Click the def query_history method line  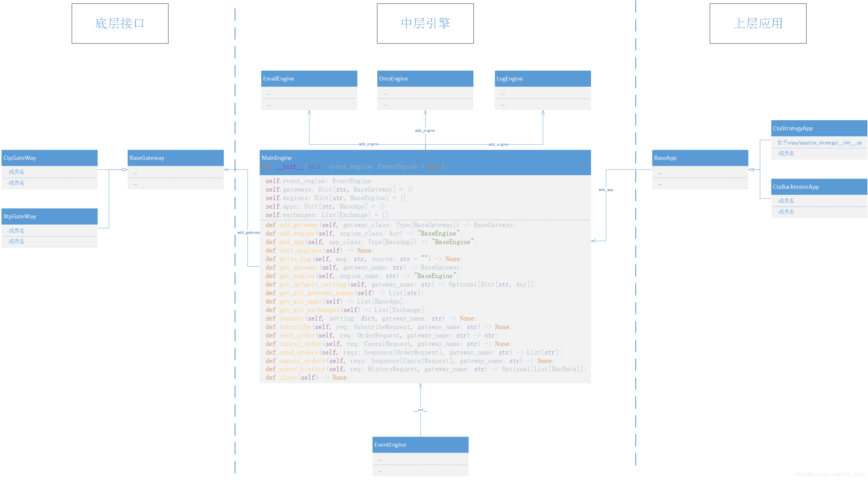426,369
